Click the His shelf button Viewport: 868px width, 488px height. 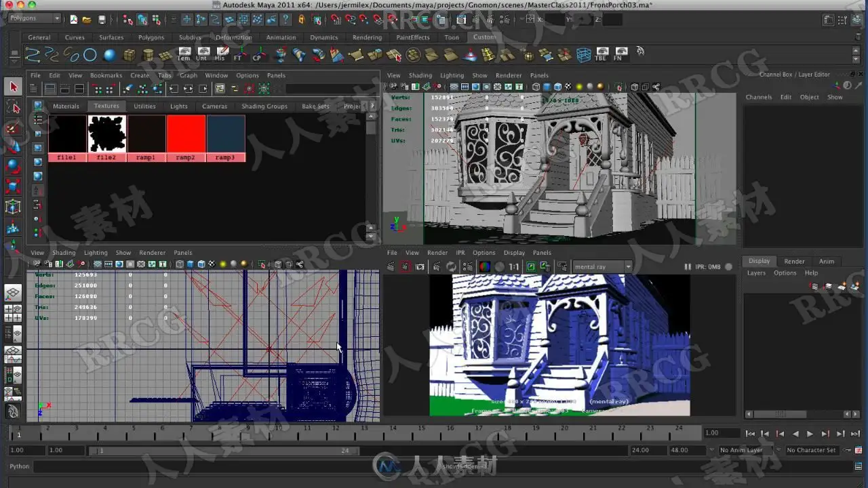(220, 55)
